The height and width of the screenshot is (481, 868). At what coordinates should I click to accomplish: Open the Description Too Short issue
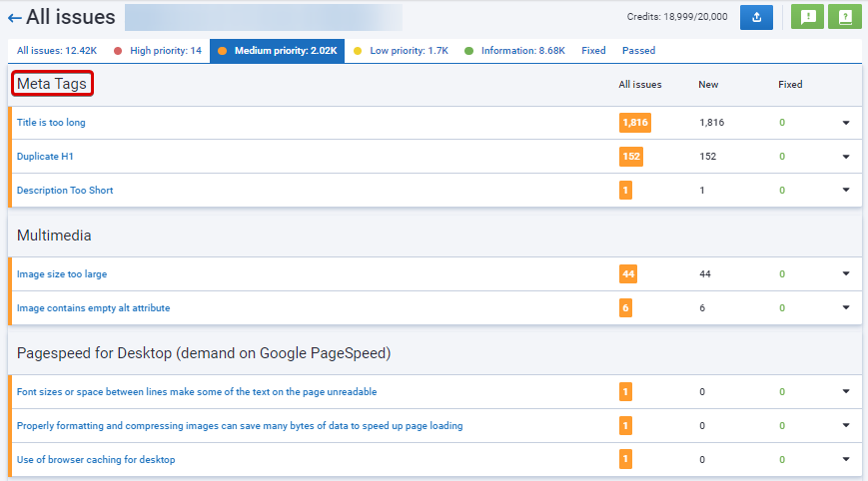[x=65, y=191]
